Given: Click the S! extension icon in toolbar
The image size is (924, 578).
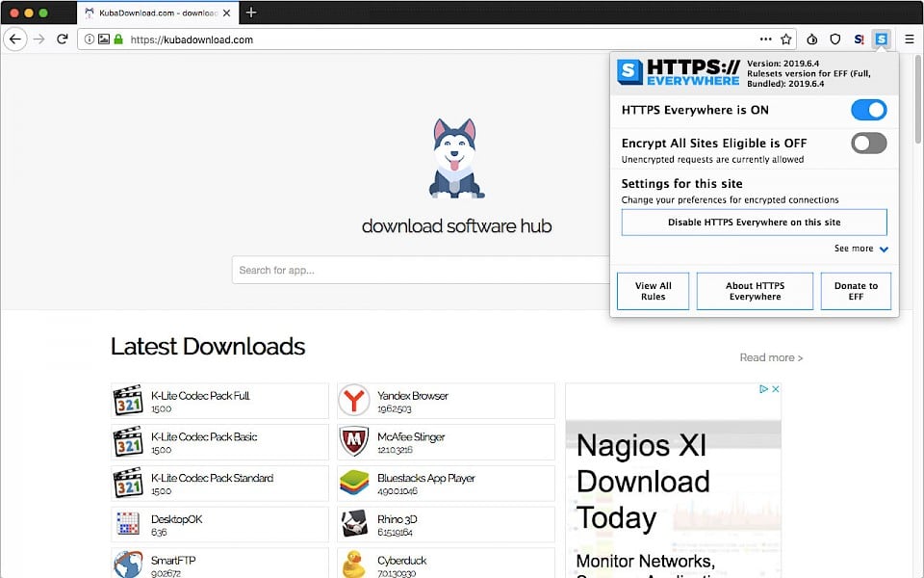Looking at the screenshot, I should tap(859, 39).
